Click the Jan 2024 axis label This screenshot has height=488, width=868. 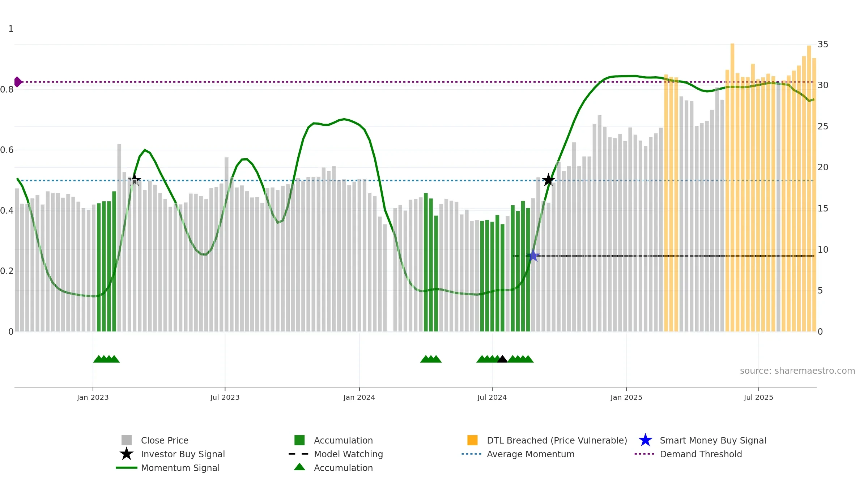pos(359,398)
